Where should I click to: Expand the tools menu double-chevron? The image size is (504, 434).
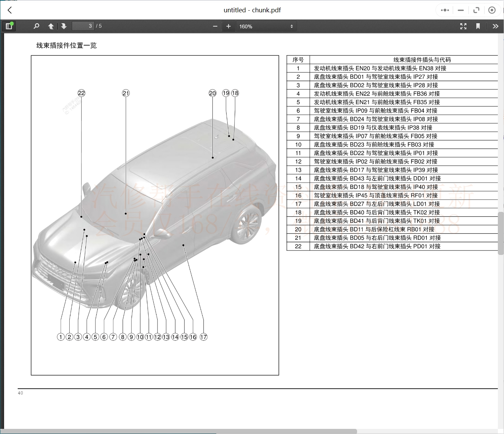point(495,26)
